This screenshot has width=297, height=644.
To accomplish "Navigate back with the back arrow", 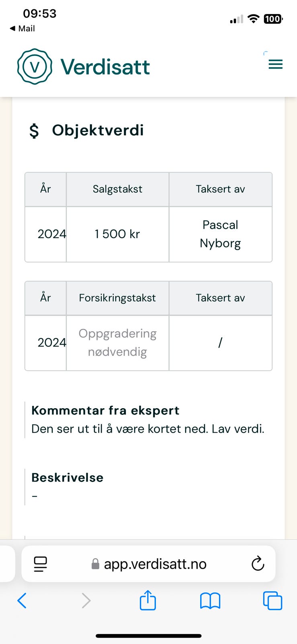I will 22,600.
